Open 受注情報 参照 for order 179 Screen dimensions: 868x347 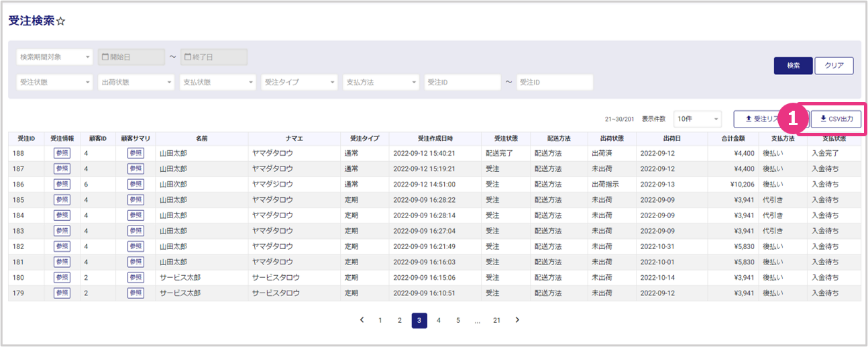point(62,293)
